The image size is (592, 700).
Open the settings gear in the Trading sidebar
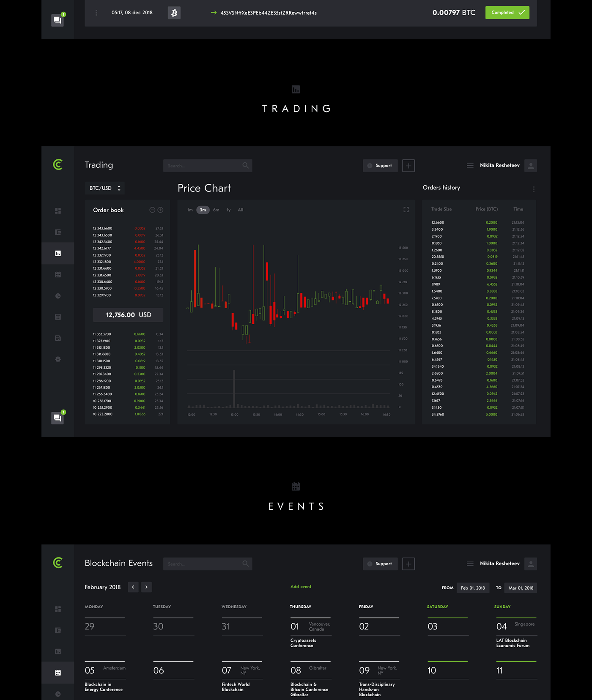tap(58, 359)
